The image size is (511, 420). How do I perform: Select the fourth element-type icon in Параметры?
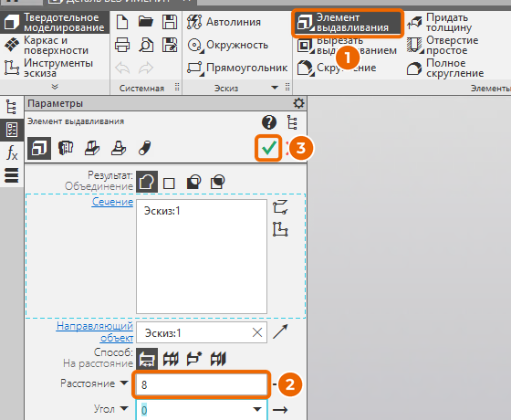coord(119,148)
